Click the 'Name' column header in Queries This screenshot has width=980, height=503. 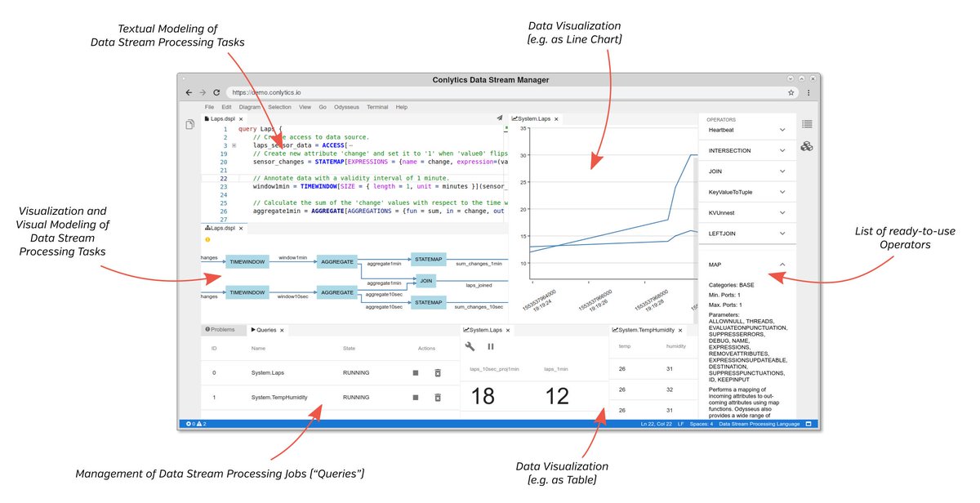click(259, 349)
